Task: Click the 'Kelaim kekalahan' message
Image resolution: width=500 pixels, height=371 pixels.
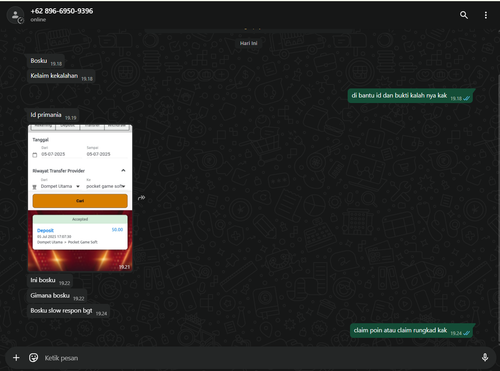Action: 60,76
